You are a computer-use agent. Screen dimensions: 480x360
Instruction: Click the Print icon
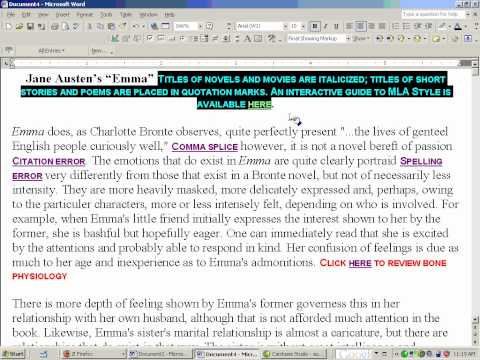point(55,26)
